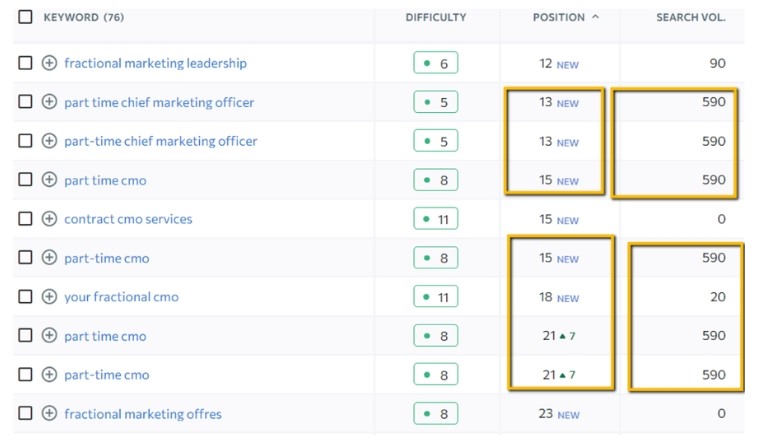This screenshot has height=437, width=761.
Task: Select the contract cmo services row checkbox
Action: 25,219
